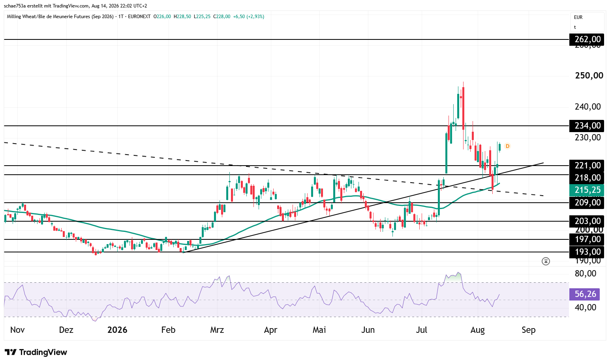
Task: Click the bold 2026 year label on the time axis
Action: tap(118, 330)
